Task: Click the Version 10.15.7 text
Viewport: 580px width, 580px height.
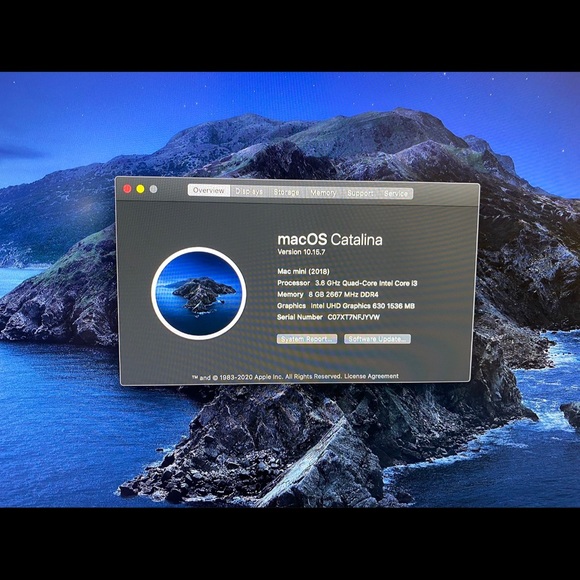Action: (x=301, y=252)
